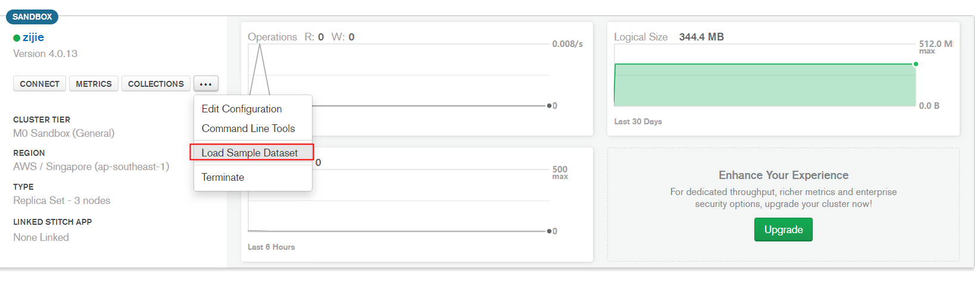
Task: Click the end dot of the lower chart
Action: pos(549,231)
